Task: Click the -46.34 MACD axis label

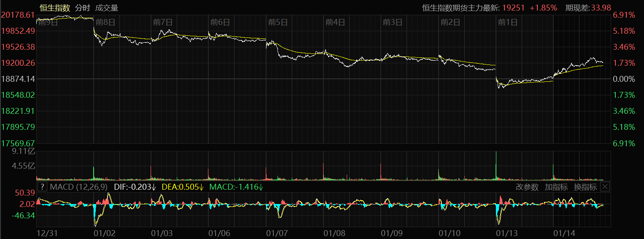Action: point(24,215)
